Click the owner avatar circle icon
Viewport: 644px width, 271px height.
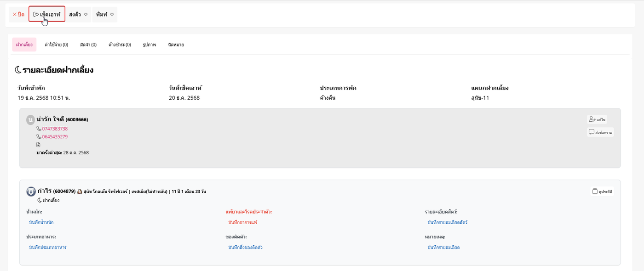31,119
